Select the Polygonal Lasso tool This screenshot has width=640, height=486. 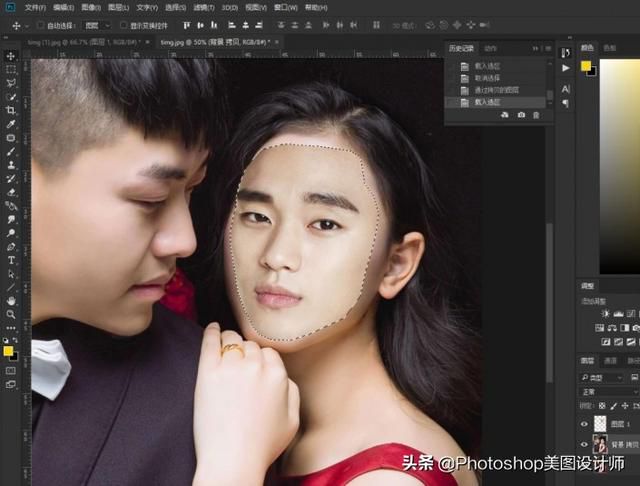click(11, 83)
